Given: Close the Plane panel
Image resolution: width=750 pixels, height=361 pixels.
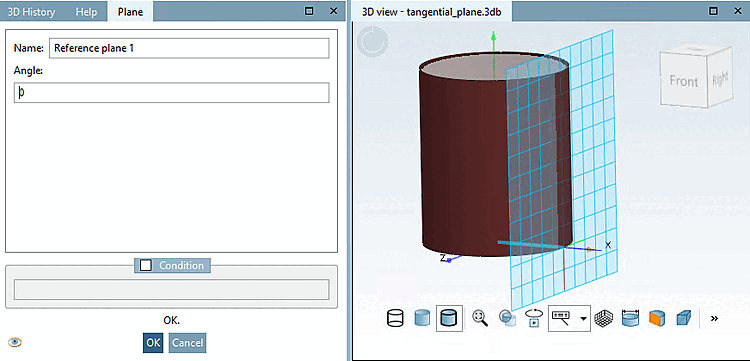Looking at the screenshot, I should click(x=333, y=11).
